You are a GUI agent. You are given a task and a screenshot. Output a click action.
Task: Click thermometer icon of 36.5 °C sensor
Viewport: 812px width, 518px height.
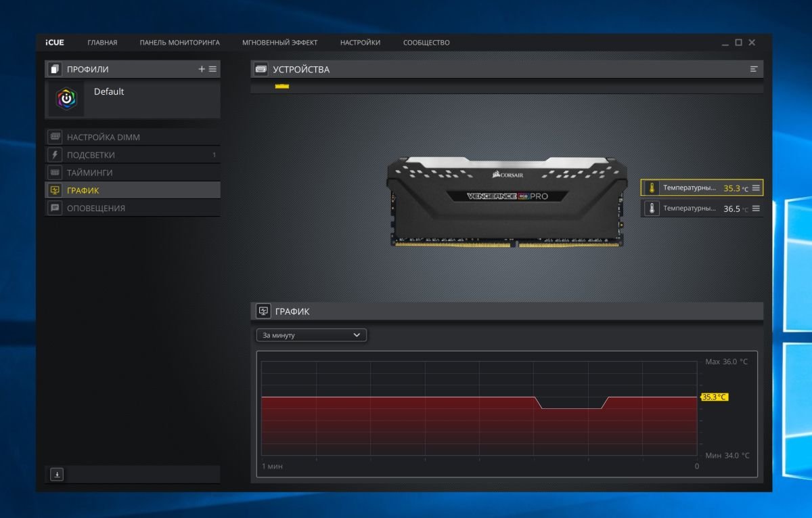click(651, 209)
